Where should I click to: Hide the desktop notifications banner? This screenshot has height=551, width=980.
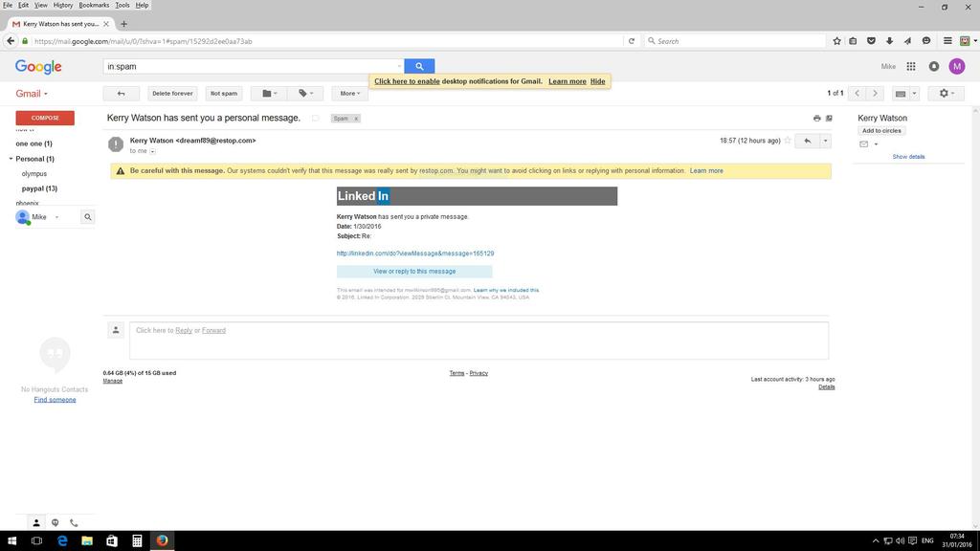[597, 81]
